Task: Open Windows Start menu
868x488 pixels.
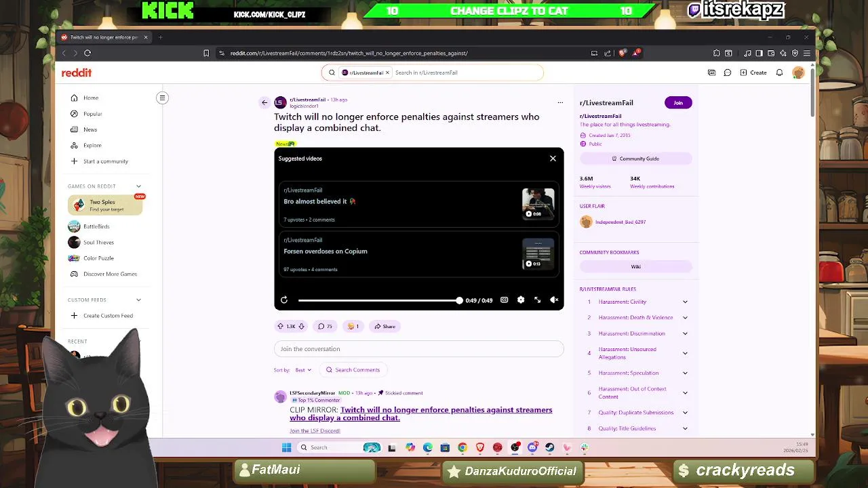Action: (x=287, y=447)
